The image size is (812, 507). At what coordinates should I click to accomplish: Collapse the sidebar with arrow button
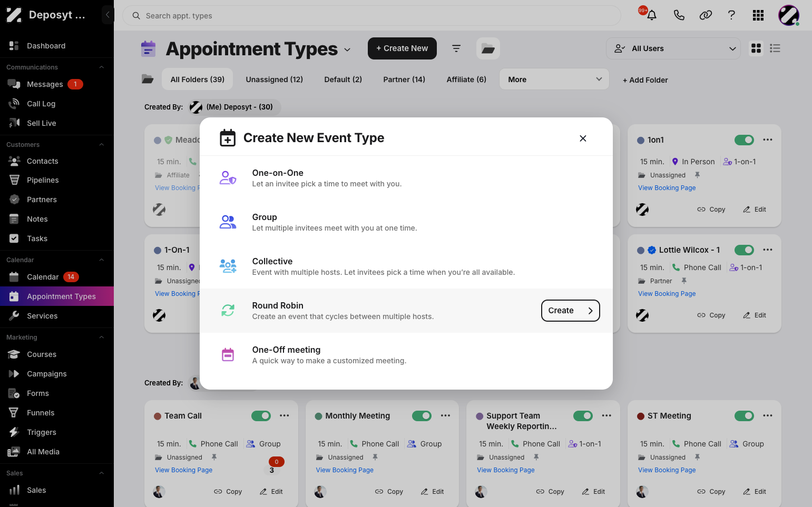pyautogui.click(x=107, y=15)
